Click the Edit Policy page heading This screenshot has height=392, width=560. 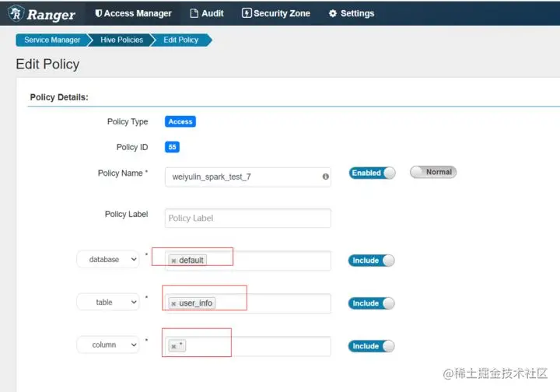[47, 65]
